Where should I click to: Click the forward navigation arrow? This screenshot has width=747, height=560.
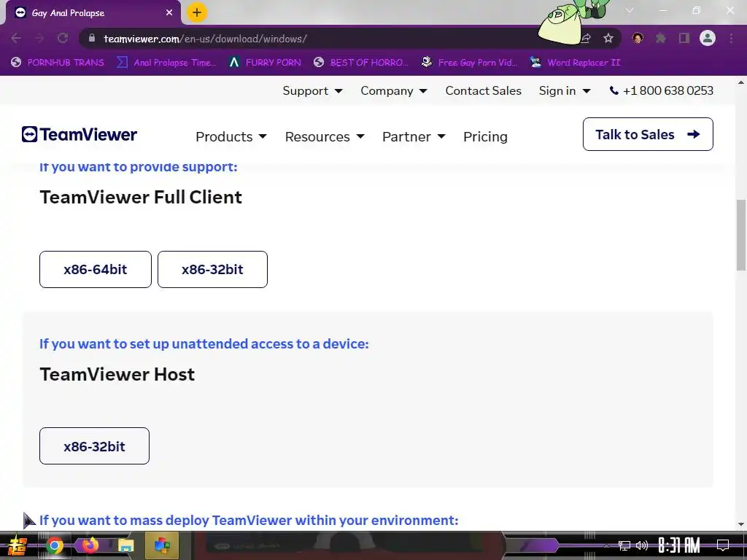pyautogui.click(x=39, y=38)
